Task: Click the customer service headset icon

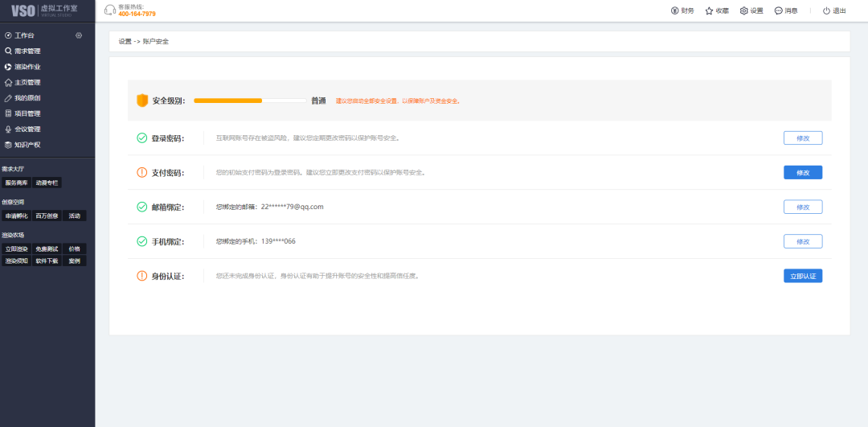Action: (x=110, y=10)
